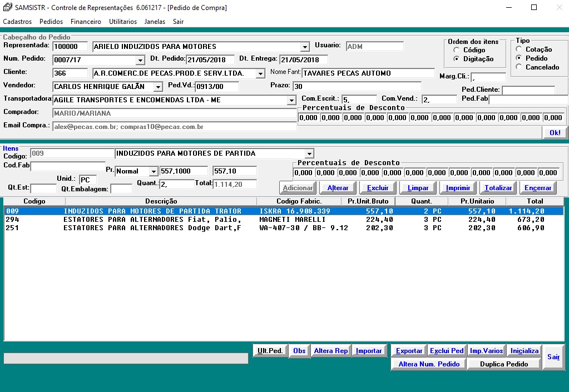Select the Código order radio button
Screen dimensions: 569x392
click(457, 50)
